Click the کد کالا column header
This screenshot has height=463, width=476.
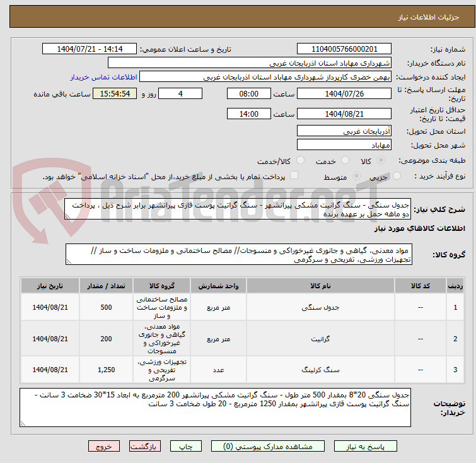pos(421,286)
